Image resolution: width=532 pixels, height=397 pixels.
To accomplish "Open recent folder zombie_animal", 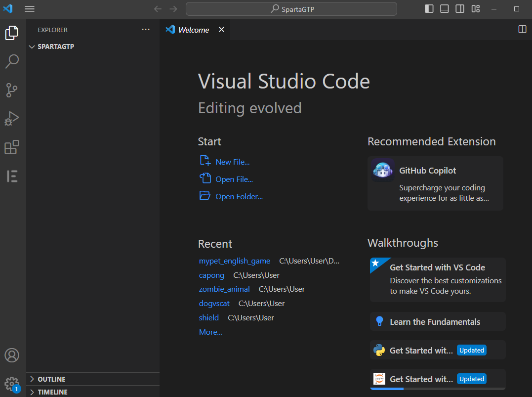I will [x=224, y=289].
